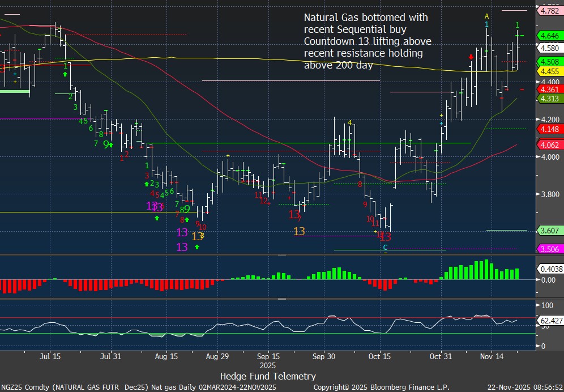The height and width of the screenshot is (392, 564).
Task: Click the yellow A marker at chart top
Action: (486, 16)
